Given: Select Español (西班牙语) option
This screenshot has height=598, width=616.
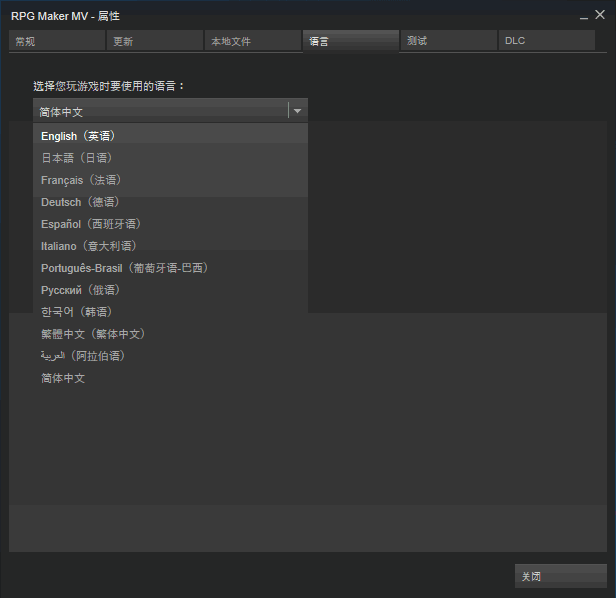Looking at the screenshot, I should [170, 224].
